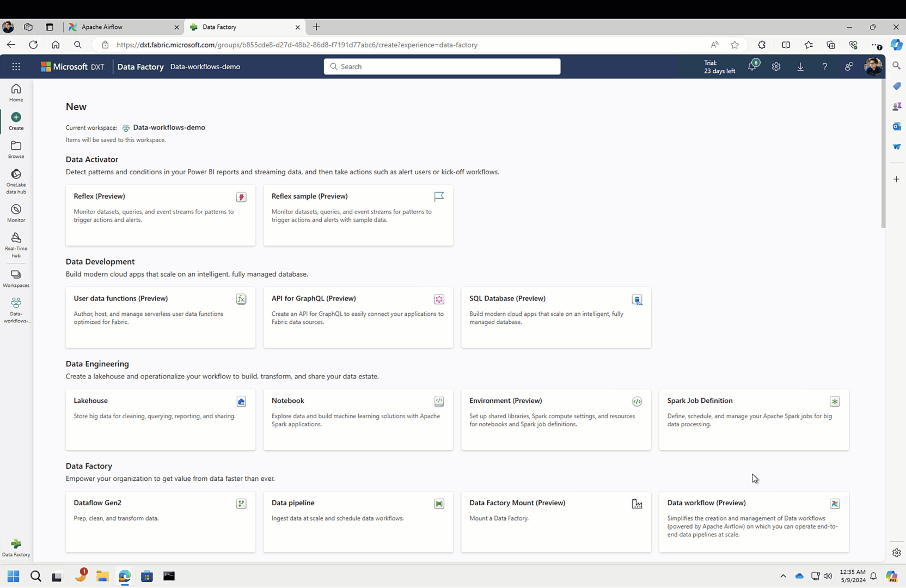The image size is (906, 588).
Task: Click the Data-workflows-demo breadcrumb in header
Action: click(205, 66)
